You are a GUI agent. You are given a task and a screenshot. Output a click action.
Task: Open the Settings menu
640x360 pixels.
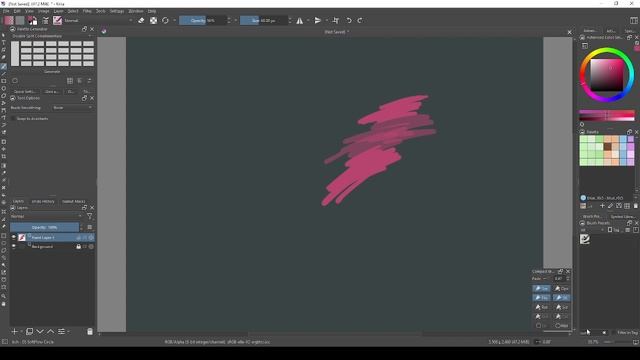[117, 11]
